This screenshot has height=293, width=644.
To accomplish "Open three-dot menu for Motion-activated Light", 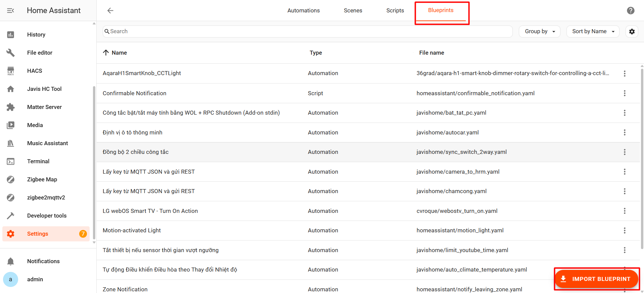I will pos(625,230).
